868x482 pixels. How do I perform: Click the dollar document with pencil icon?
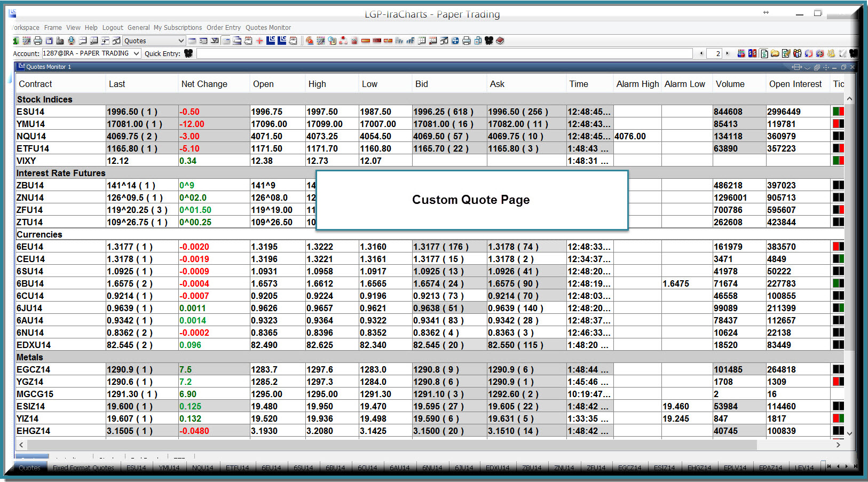point(786,53)
